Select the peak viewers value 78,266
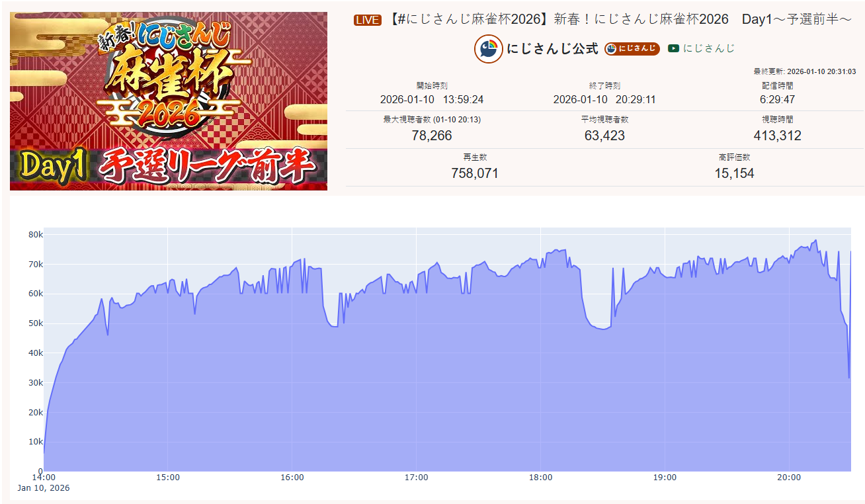The image size is (865, 504). [432, 136]
